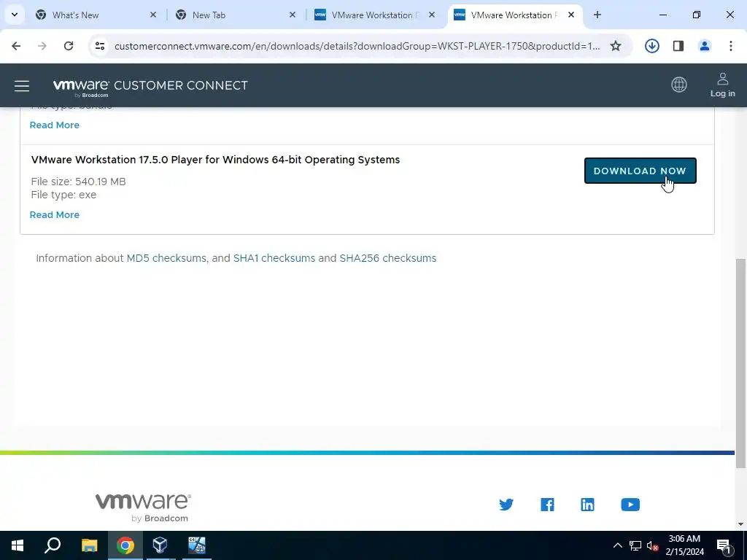Image resolution: width=747 pixels, height=560 pixels.
Task: Click the scrollbar down arrow
Action: pos(740,524)
